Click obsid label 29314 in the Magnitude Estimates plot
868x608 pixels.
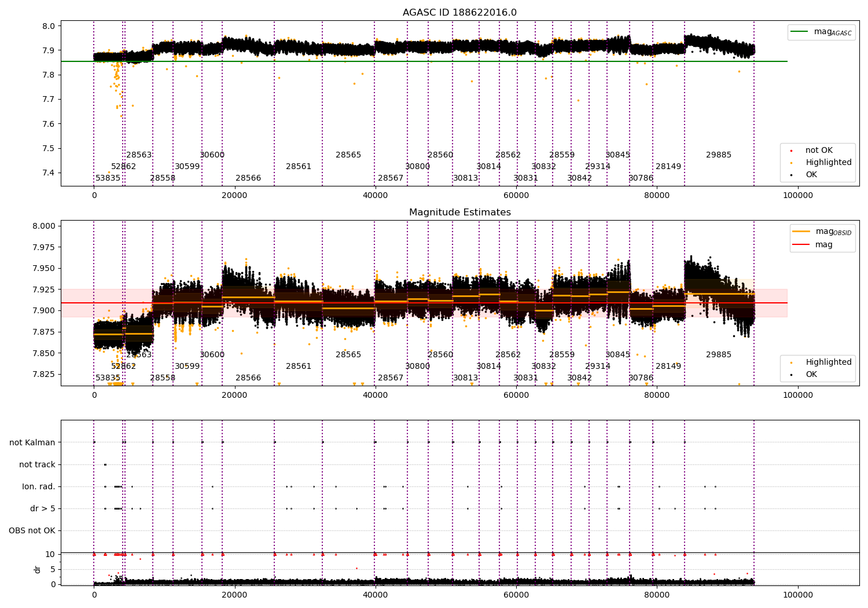click(598, 367)
